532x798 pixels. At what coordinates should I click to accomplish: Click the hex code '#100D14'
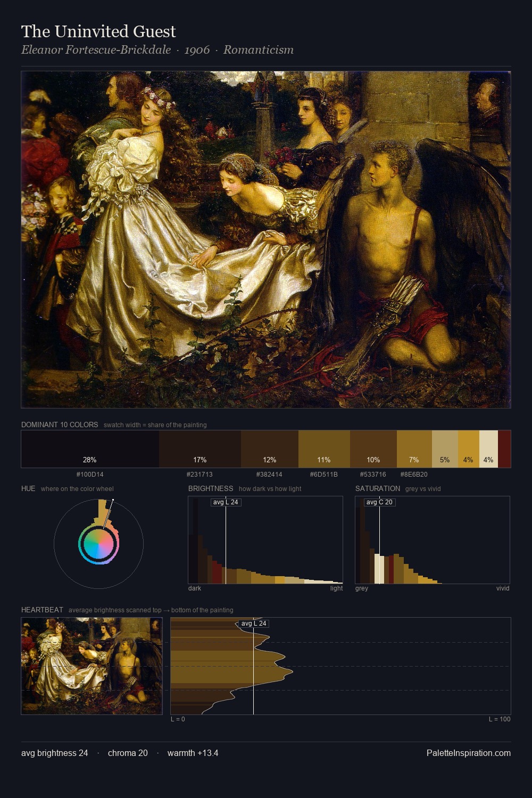90,475
